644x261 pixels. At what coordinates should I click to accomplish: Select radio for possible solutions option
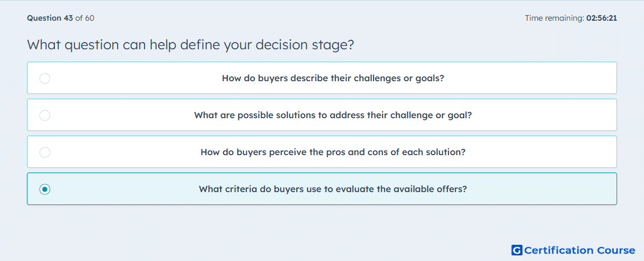coord(45,115)
